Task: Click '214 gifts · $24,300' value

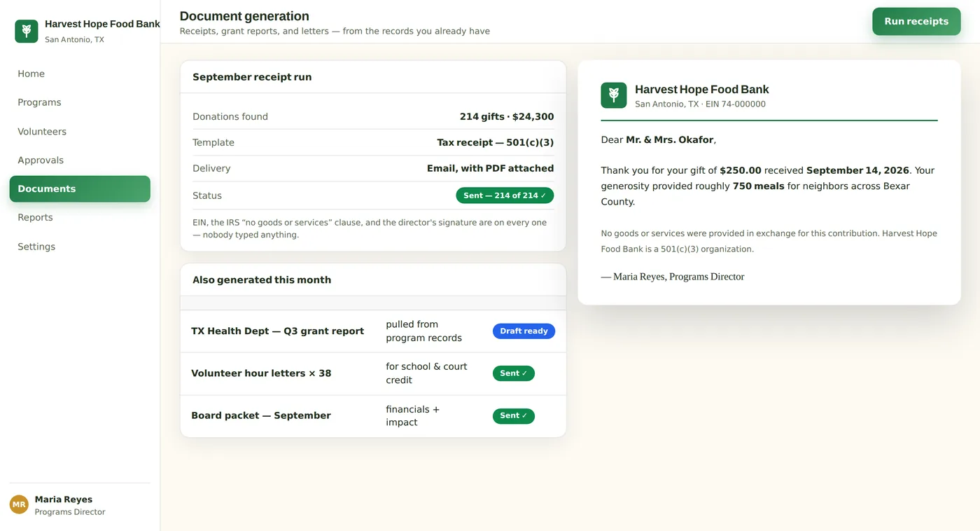Action: [507, 117]
